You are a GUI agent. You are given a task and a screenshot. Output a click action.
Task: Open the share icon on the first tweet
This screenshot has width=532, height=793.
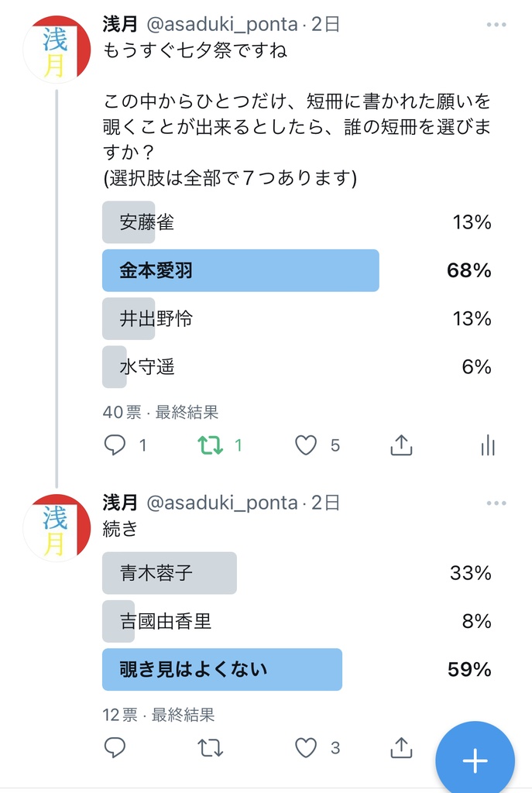(x=401, y=445)
